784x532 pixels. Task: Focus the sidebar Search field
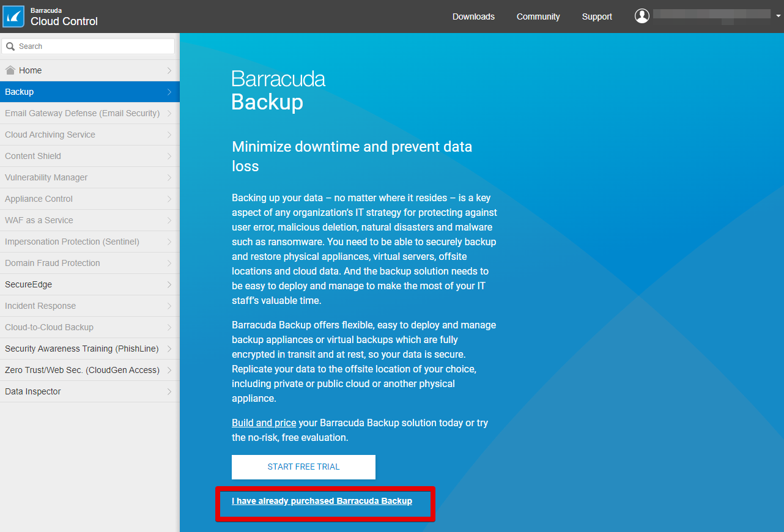[x=89, y=46]
